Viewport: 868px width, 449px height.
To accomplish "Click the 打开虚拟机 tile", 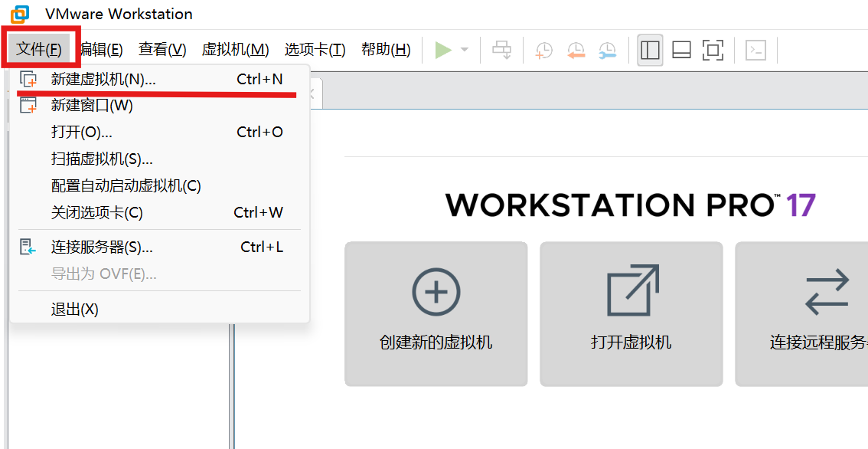I will point(631,314).
